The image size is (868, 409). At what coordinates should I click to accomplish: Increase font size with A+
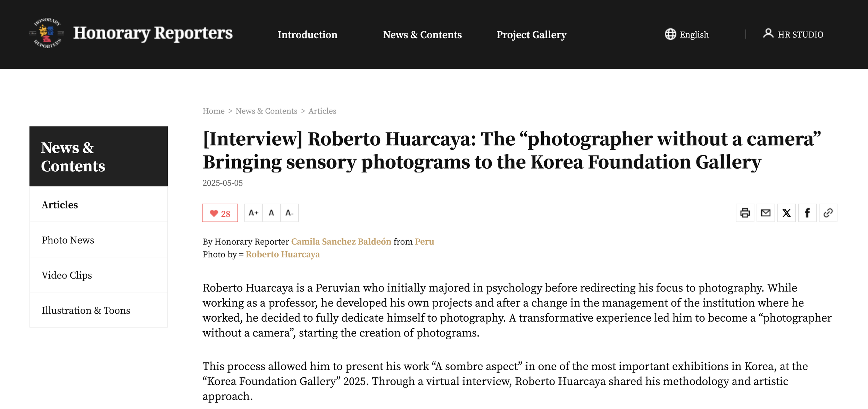(x=253, y=213)
